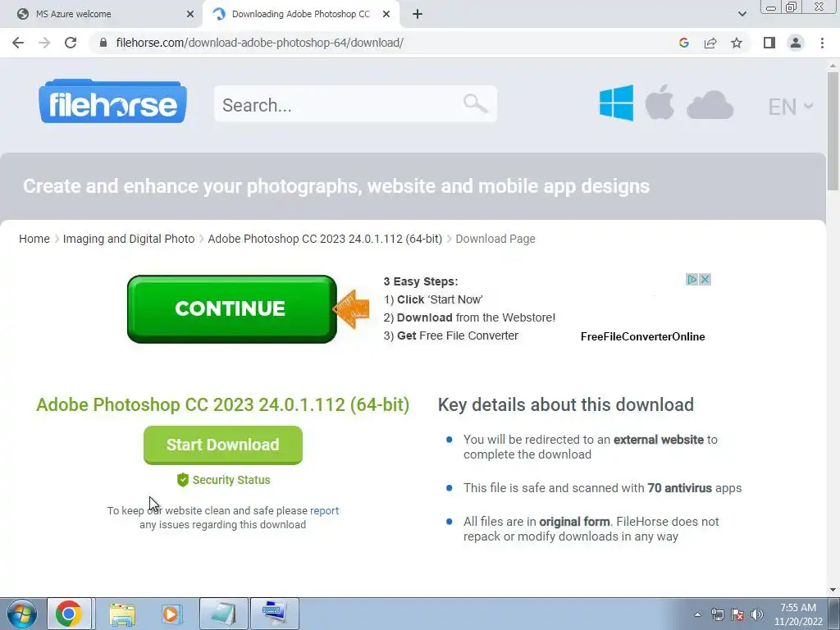This screenshot has width=840, height=630.
Task: Close the Downloading Adobe Photoshop tab
Action: [x=386, y=14]
